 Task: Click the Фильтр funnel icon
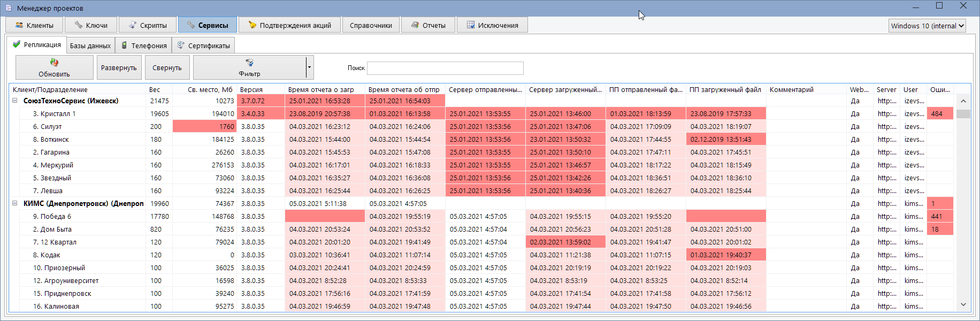249,63
